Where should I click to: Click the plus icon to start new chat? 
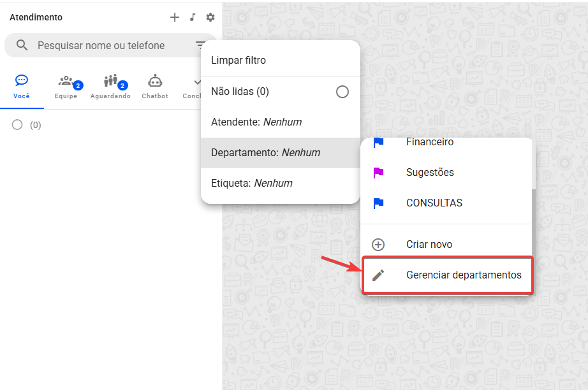point(174,17)
